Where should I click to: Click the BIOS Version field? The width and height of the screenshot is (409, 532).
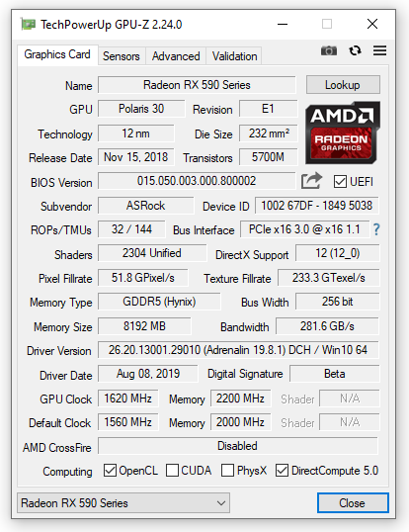point(197,181)
